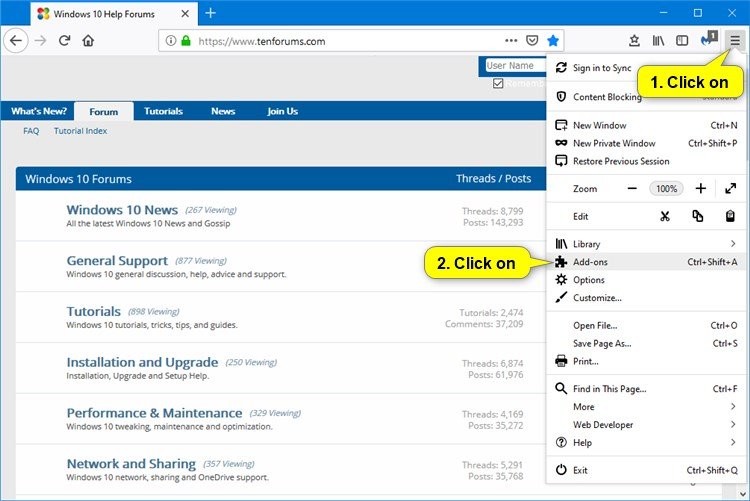Select Sign in to Sync
This screenshot has height=501, width=750.
(602, 68)
